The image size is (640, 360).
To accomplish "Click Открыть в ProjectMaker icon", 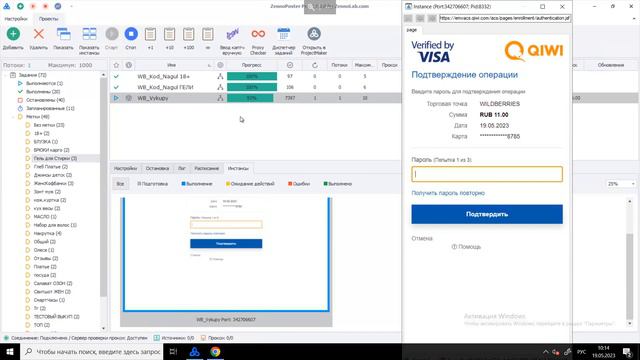I will tap(314, 34).
